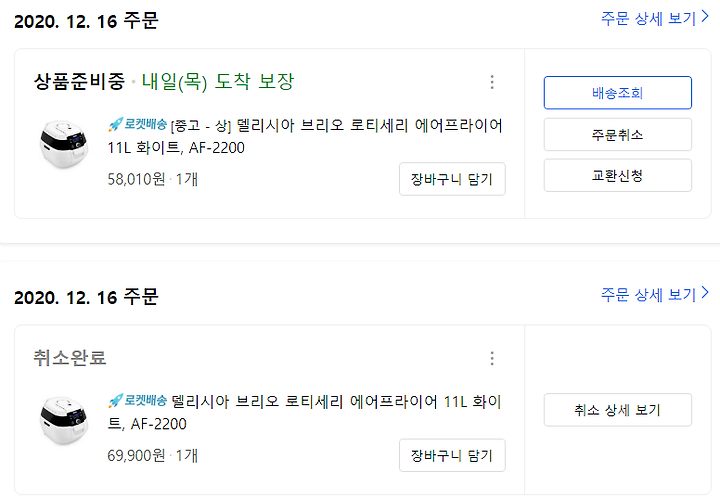The height and width of the screenshot is (497, 720).
Task: Click 취소완료 status label
Action: coord(70,358)
